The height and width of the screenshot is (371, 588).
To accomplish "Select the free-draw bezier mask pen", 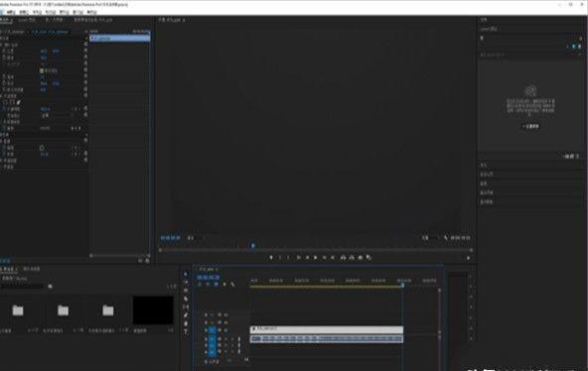I will coord(18,102).
